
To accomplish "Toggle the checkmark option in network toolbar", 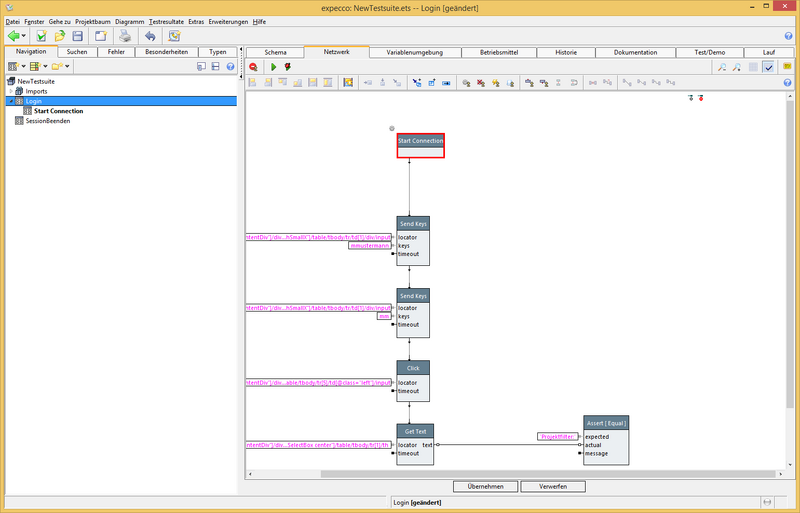I will (x=768, y=67).
